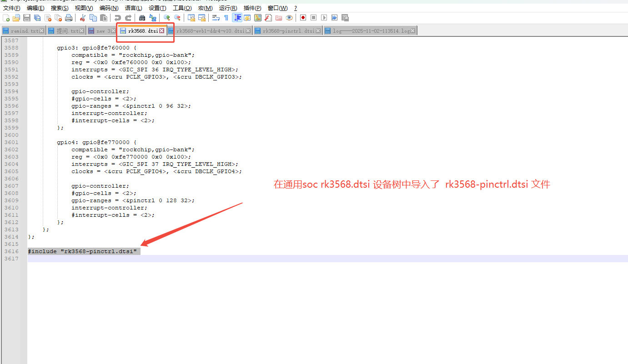Save the current file via toolbar
The width and height of the screenshot is (628, 364).
pyautogui.click(x=27, y=18)
